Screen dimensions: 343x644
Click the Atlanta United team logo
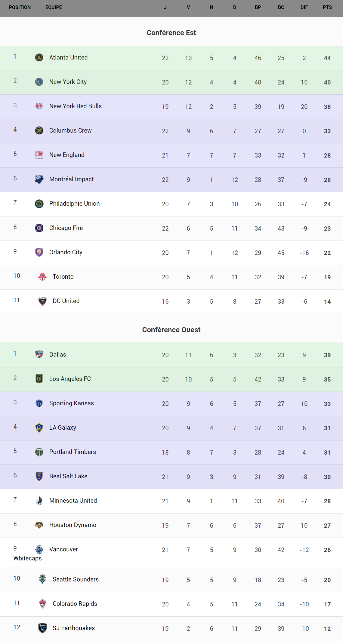[x=39, y=57]
